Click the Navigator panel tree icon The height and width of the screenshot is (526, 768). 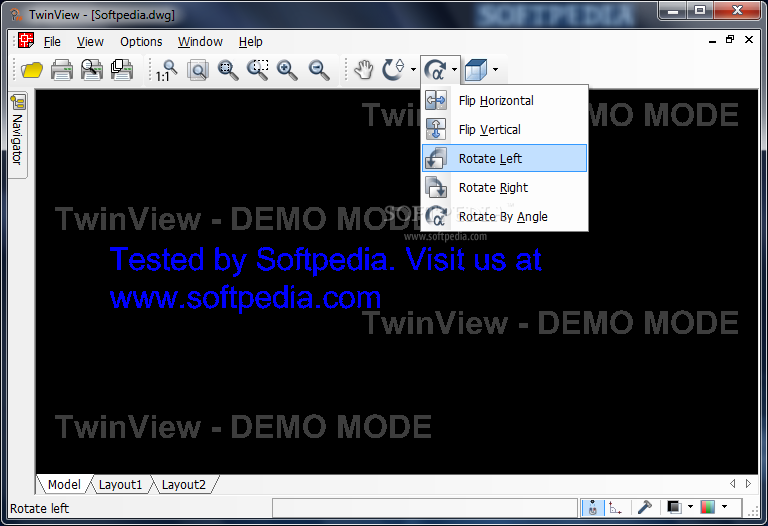(x=19, y=102)
